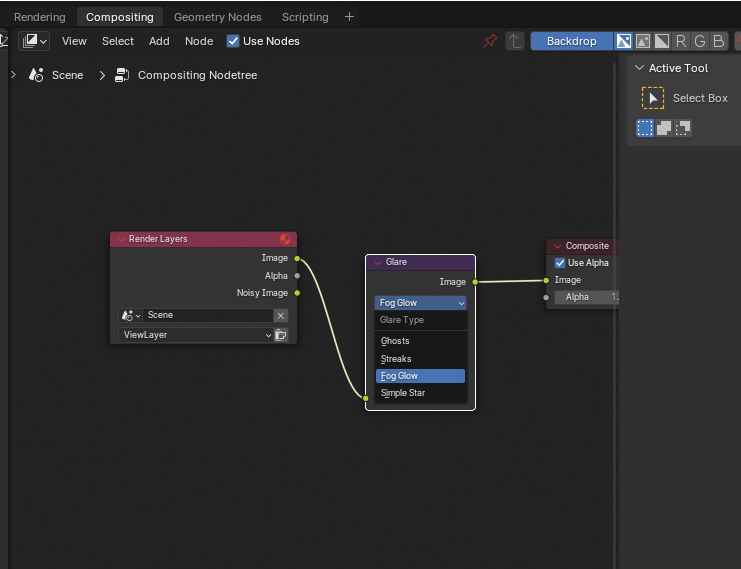Show only green channel G
Image resolution: width=741 pixels, height=569 pixels.
(x=700, y=41)
